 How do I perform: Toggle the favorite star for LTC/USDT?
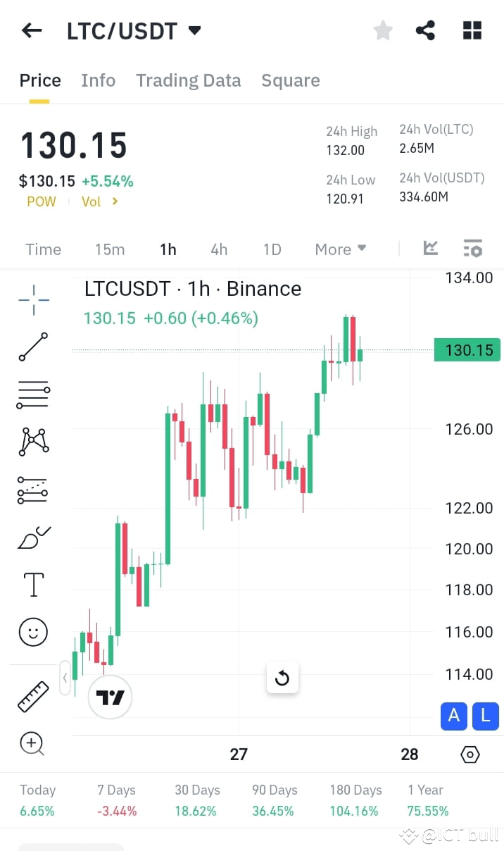tap(383, 30)
